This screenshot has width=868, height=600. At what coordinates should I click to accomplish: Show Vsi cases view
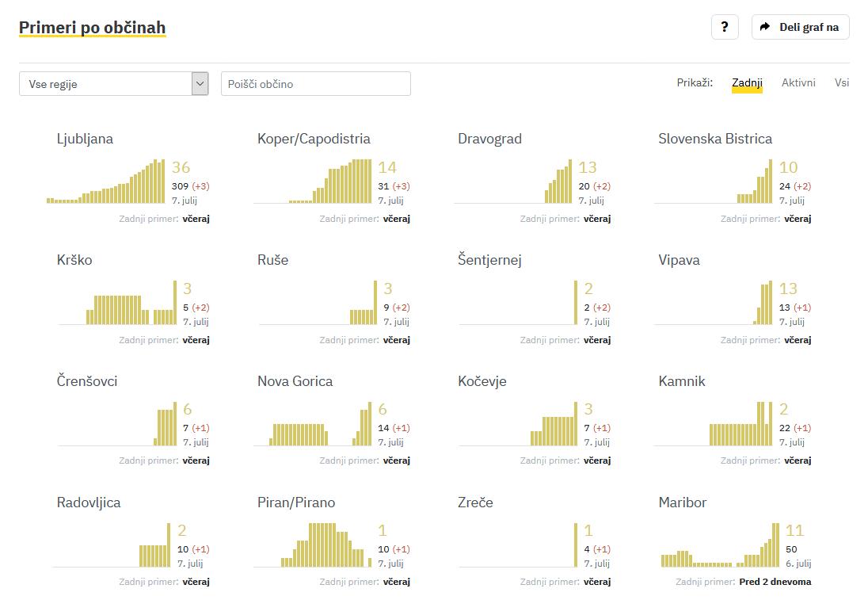coord(842,82)
